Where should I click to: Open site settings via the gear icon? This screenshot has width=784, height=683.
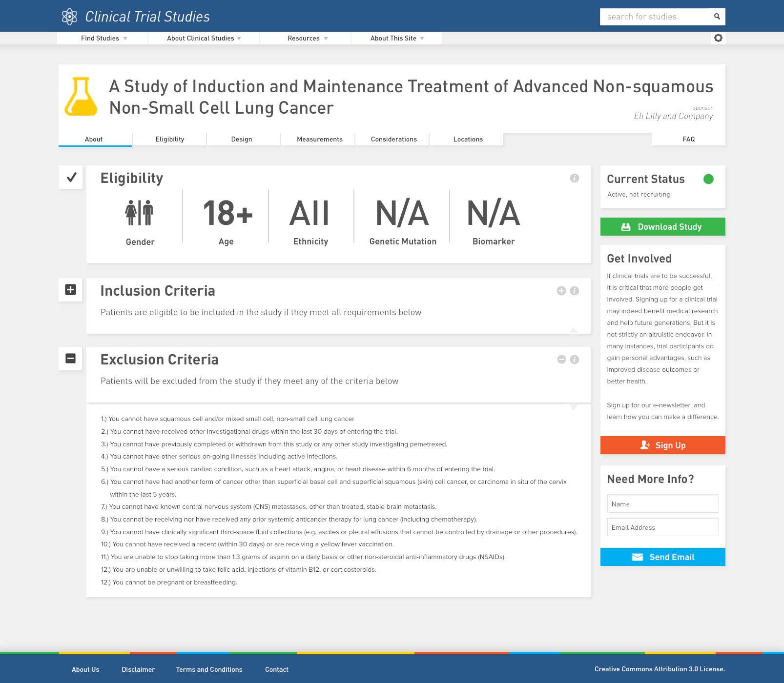[718, 38]
